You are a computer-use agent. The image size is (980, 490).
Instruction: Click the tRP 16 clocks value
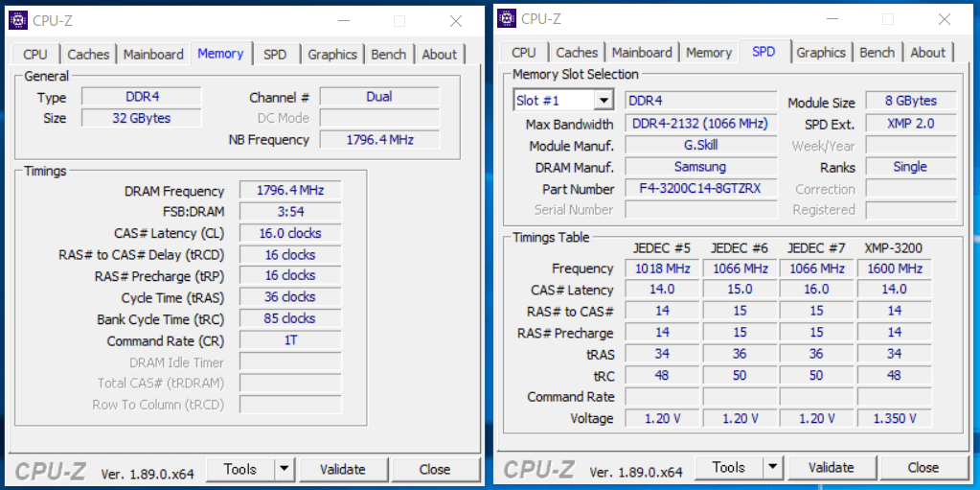point(290,275)
